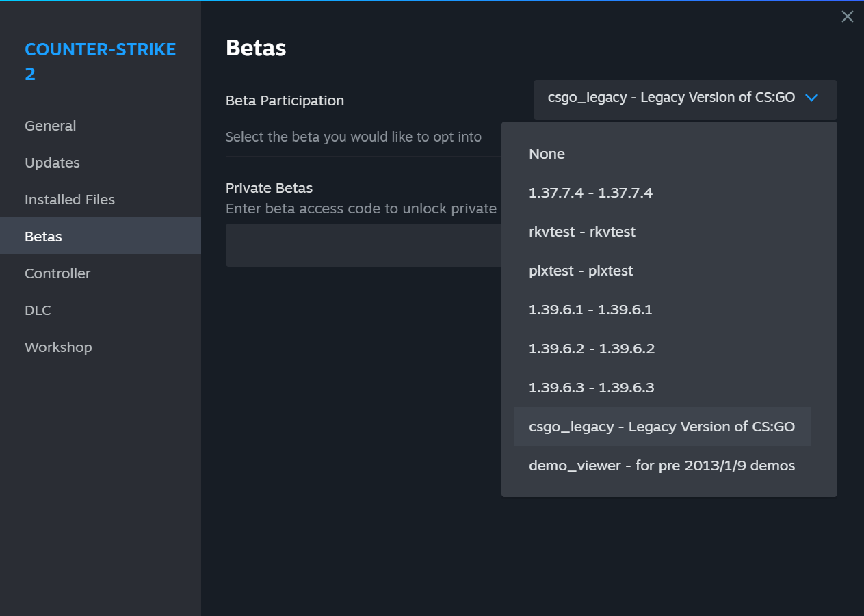Select the plxtest beta branch
The width and height of the screenshot is (864, 616).
(581, 271)
